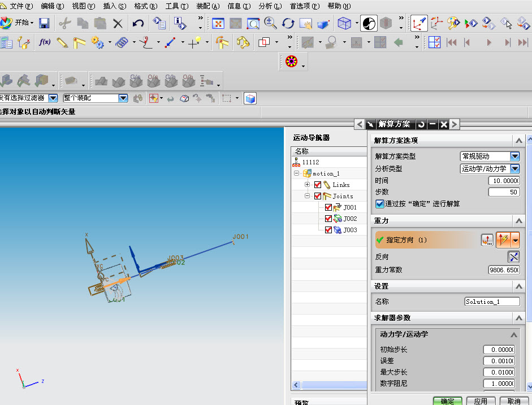Viewport: 532px width, 405px height.
Task: Open the f(x) function manager
Action: 45,42
